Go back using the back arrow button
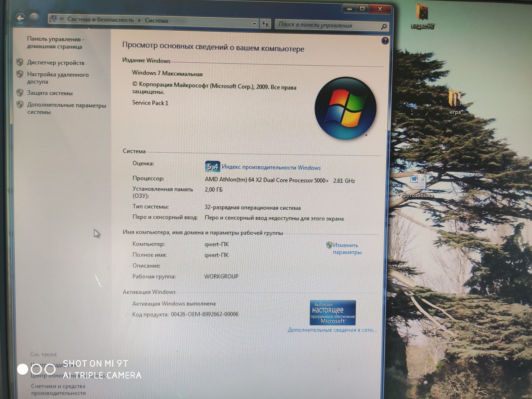 click(20, 18)
